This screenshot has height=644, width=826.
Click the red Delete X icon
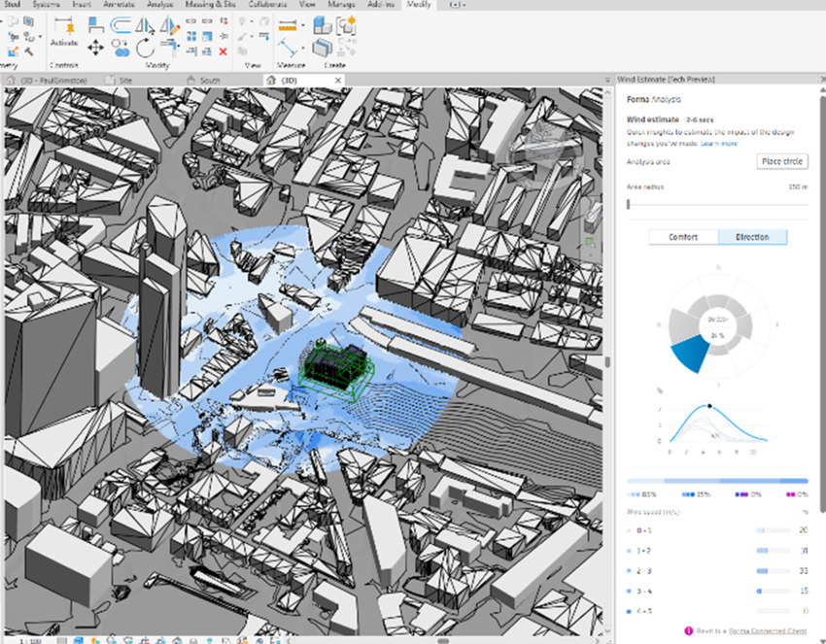click(224, 51)
